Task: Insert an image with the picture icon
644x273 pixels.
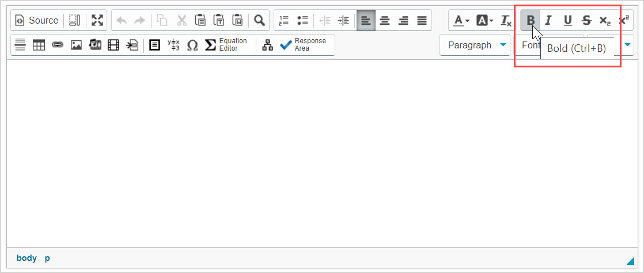Action: [x=76, y=45]
